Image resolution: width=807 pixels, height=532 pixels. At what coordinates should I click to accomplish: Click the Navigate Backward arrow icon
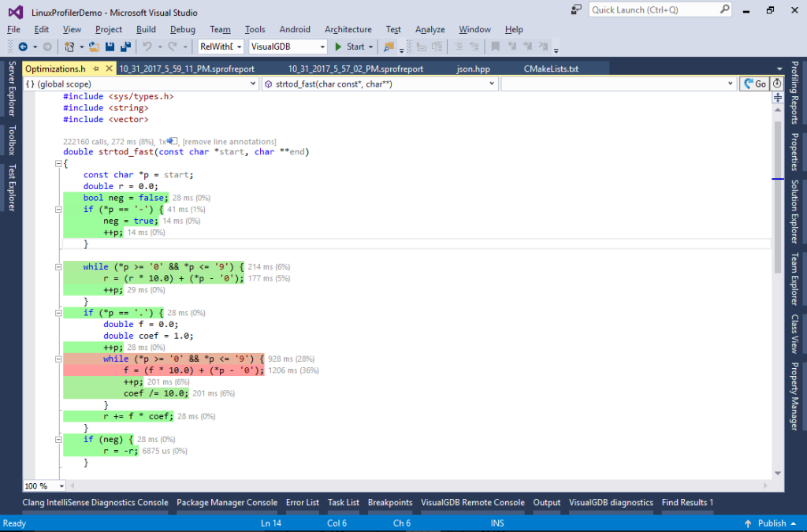[x=24, y=47]
